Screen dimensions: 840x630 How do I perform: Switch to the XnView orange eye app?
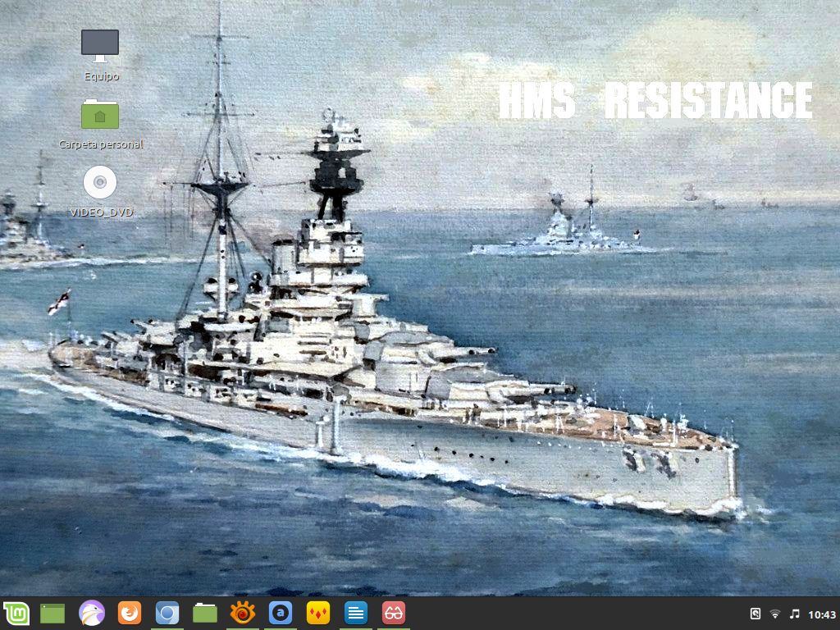point(242,613)
